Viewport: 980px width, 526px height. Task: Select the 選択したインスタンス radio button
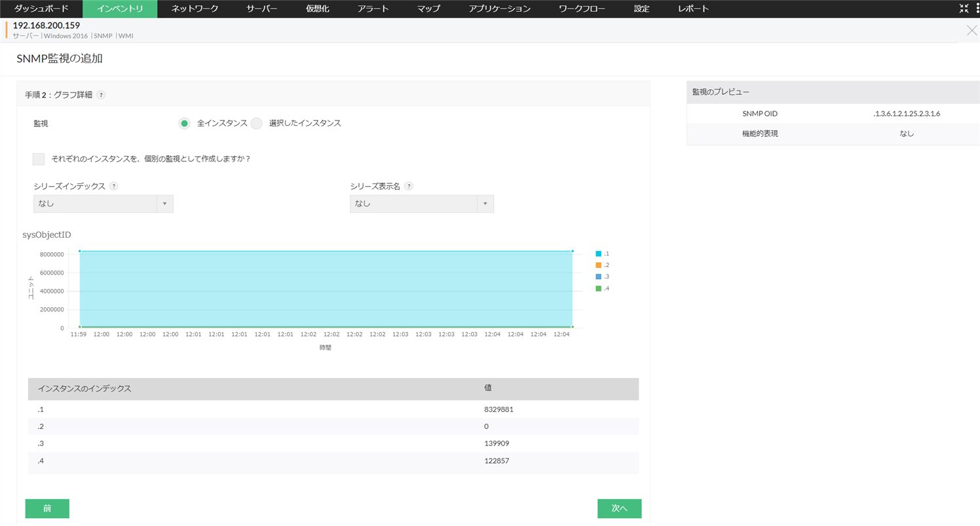(257, 123)
